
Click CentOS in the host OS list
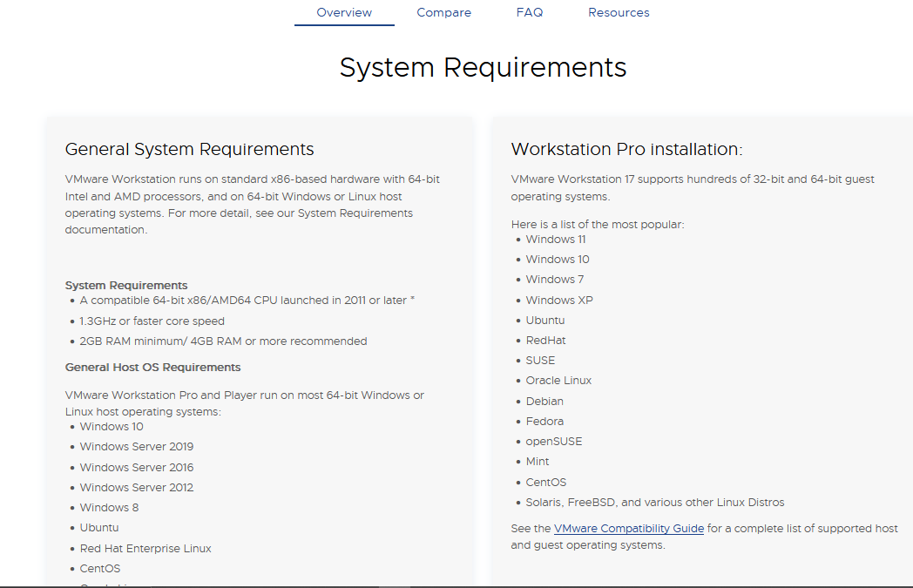pos(99,568)
